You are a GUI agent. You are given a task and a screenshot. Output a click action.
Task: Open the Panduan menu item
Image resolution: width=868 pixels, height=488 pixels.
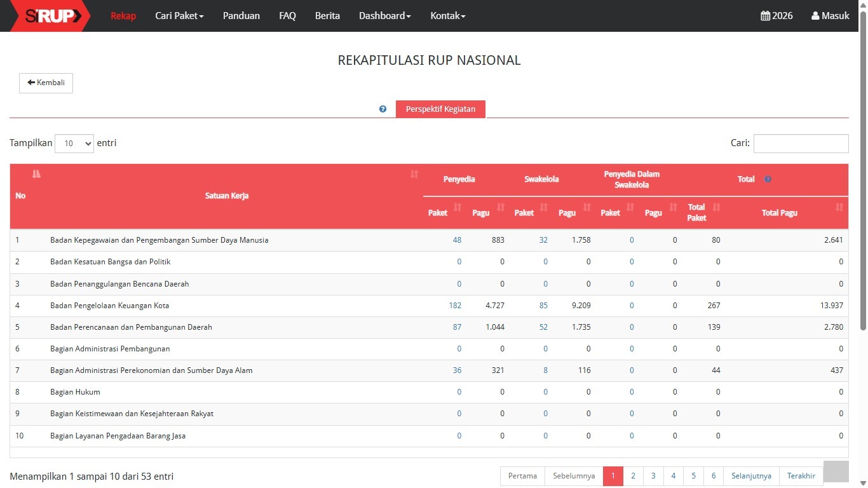tap(241, 16)
